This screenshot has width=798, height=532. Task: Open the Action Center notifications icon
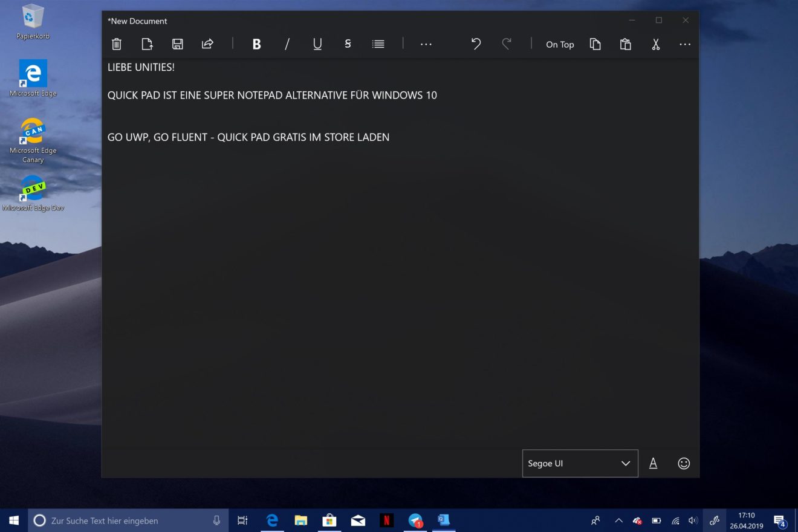(x=780, y=521)
